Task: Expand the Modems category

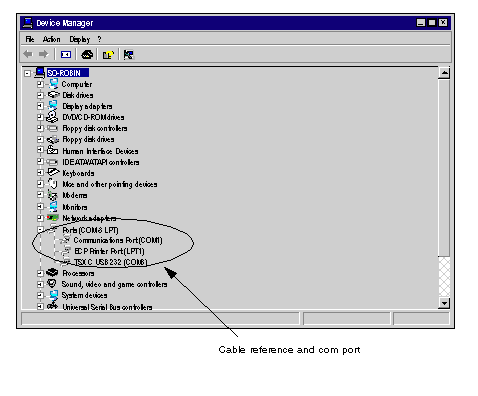Action: 40,195
